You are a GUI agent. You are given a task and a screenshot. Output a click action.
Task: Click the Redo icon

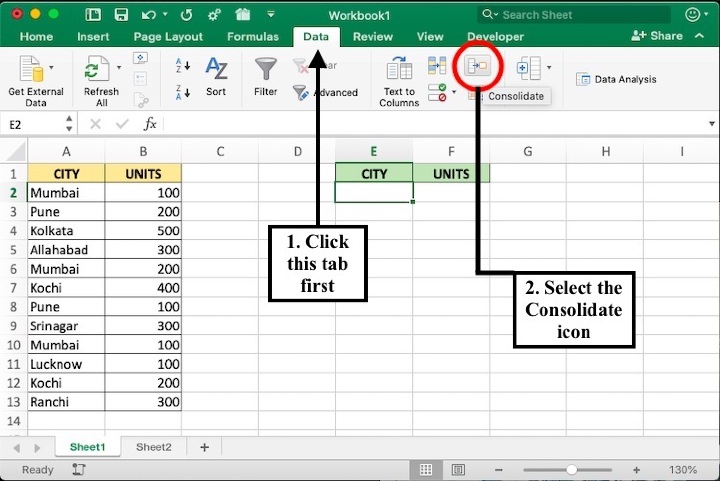pyautogui.click(x=186, y=15)
